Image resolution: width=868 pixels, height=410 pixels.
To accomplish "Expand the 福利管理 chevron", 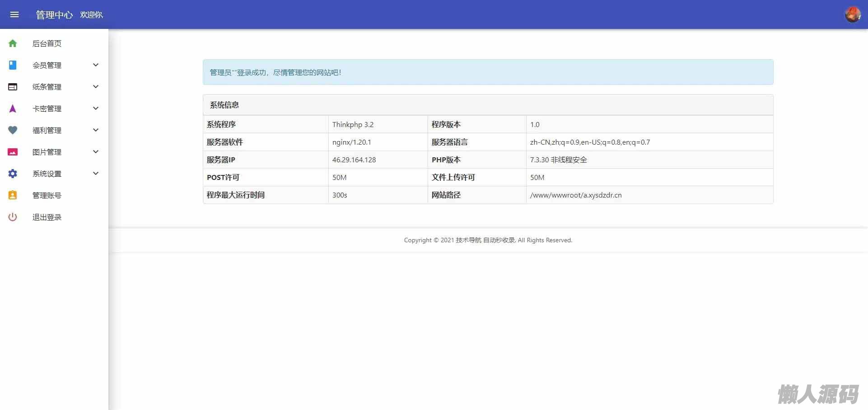I will coord(96,130).
